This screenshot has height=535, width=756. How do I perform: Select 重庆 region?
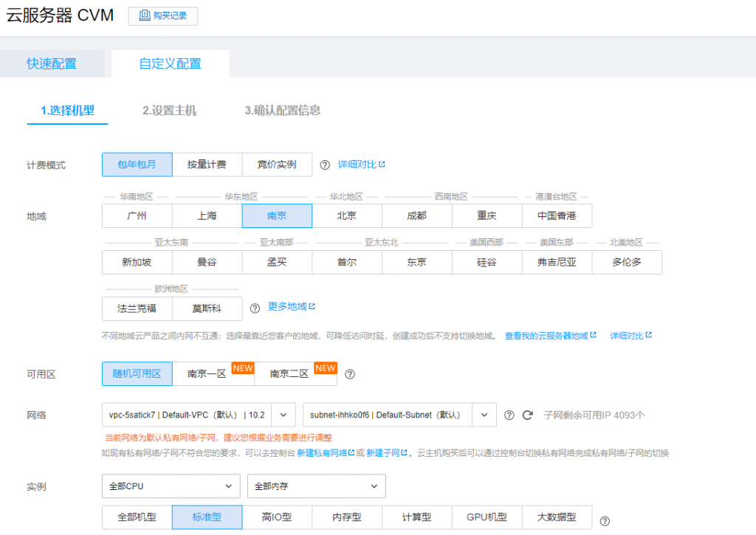(x=487, y=216)
